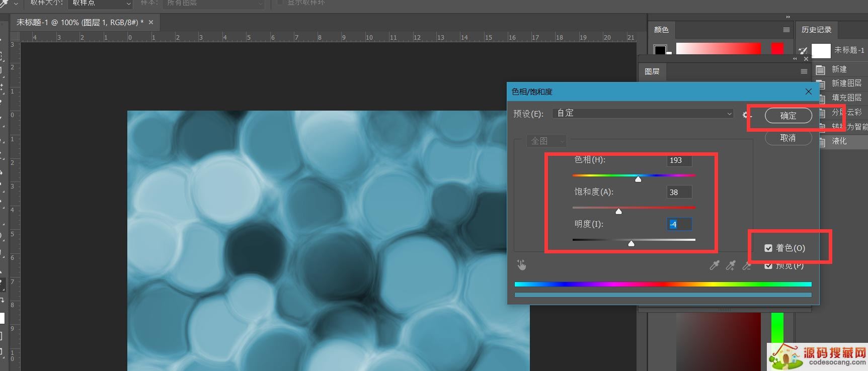Click the red swatch in 颜色 panel

point(777,48)
